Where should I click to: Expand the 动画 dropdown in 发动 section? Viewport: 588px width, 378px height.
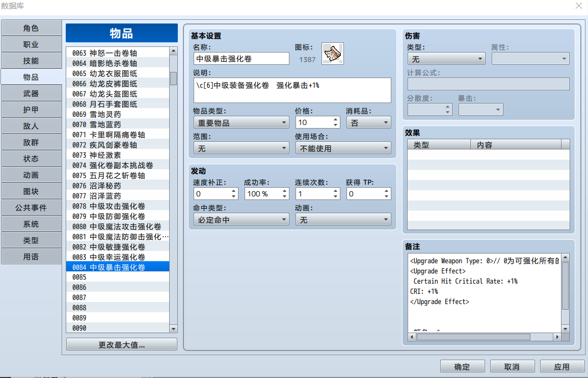click(343, 219)
